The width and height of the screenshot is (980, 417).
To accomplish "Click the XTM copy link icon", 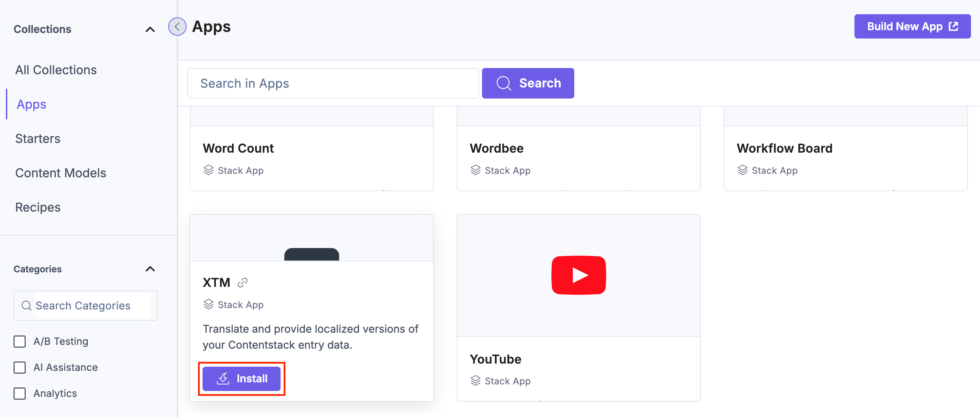I will point(242,282).
